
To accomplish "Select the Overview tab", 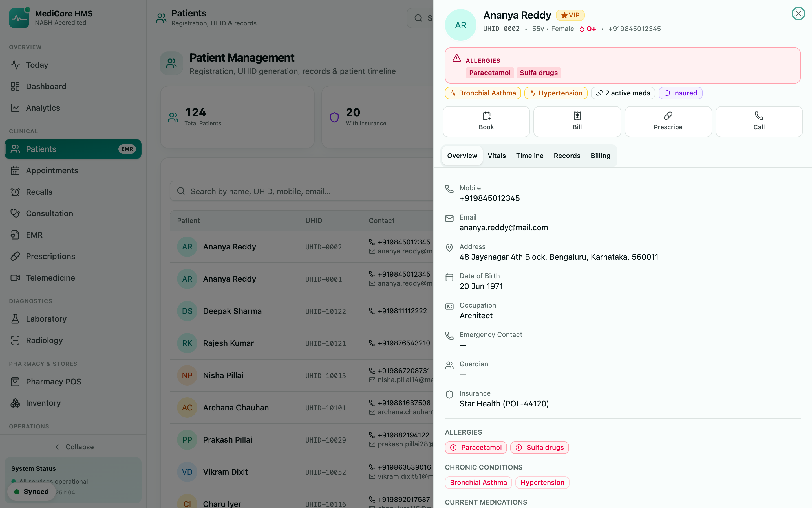I will pos(462,156).
